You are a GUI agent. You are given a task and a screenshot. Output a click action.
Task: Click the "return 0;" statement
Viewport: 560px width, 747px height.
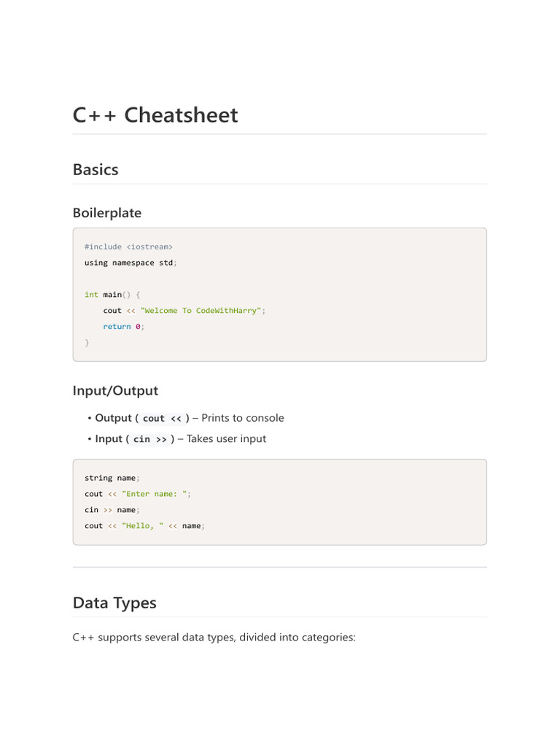point(123,327)
